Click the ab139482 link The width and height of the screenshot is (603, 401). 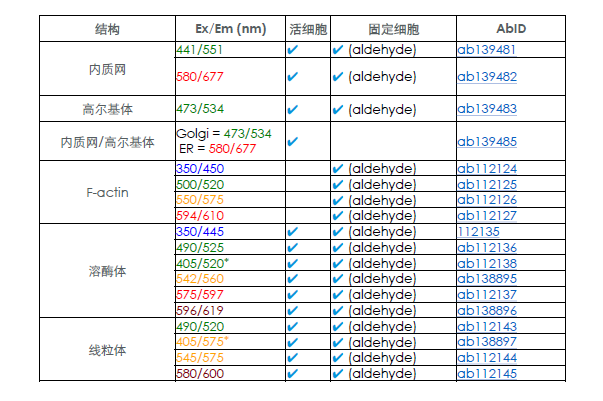point(486,76)
